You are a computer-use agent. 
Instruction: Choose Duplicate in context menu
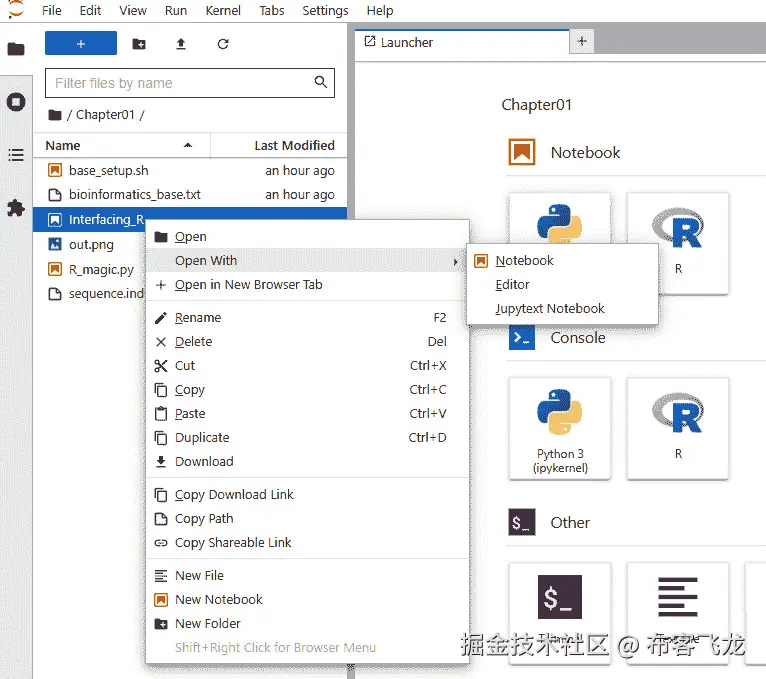(307, 437)
